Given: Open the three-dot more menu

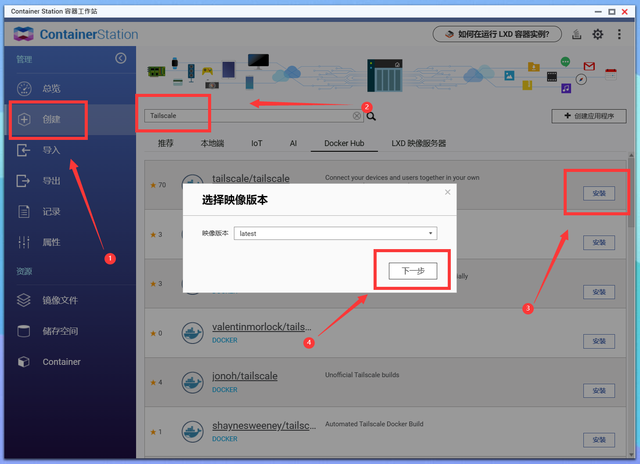Looking at the screenshot, I should point(619,34).
